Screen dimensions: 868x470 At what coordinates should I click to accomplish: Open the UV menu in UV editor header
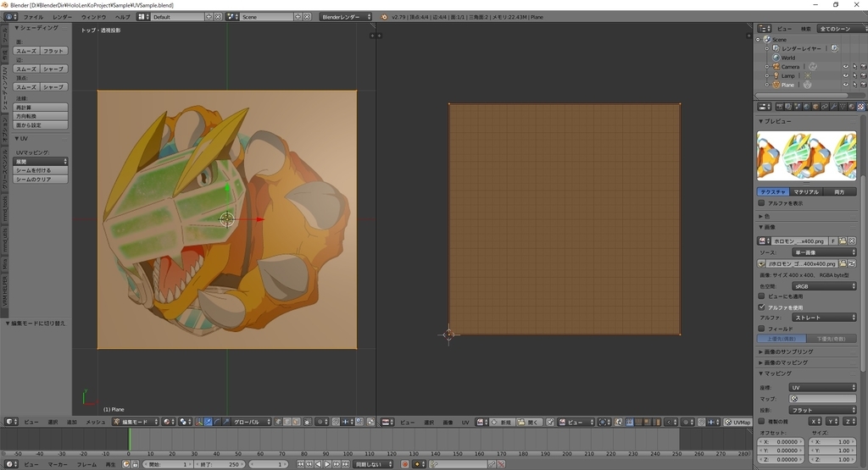465,422
